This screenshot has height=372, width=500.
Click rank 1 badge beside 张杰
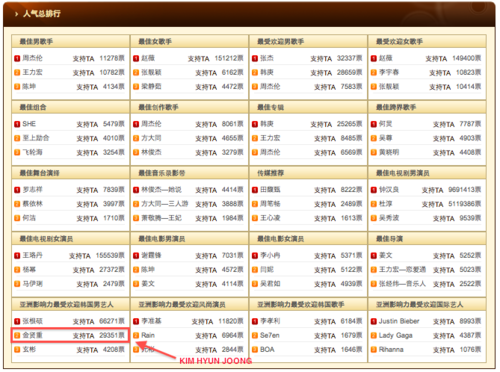pyautogui.click(x=255, y=59)
